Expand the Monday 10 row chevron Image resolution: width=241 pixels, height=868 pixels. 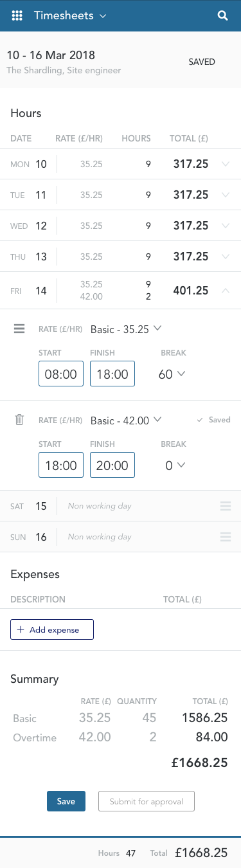click(225, 164)
